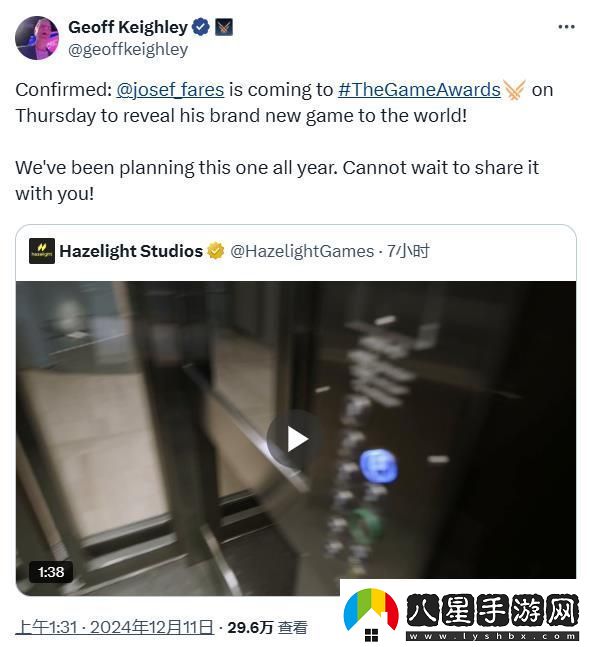This screenshot has height=647, width=590.
Task: Click the blue verified badge next to Geoff Keighley
Action: [x=201, y=27]
